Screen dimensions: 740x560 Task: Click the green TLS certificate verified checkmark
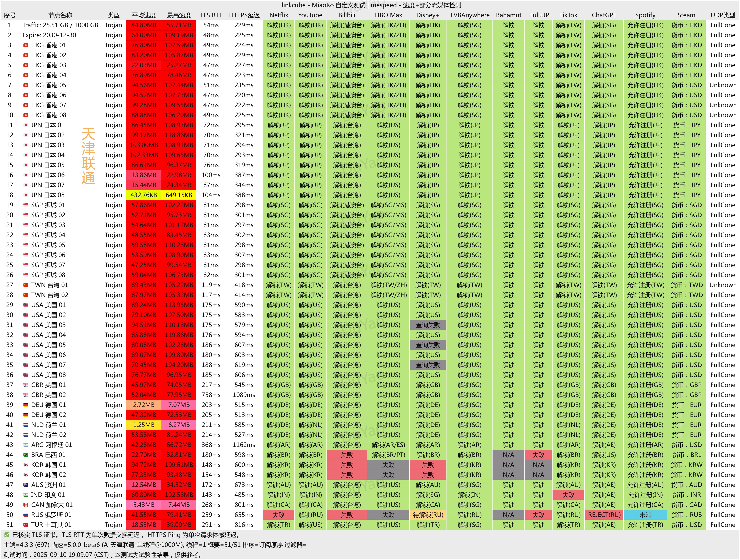(x=7, y=535)
